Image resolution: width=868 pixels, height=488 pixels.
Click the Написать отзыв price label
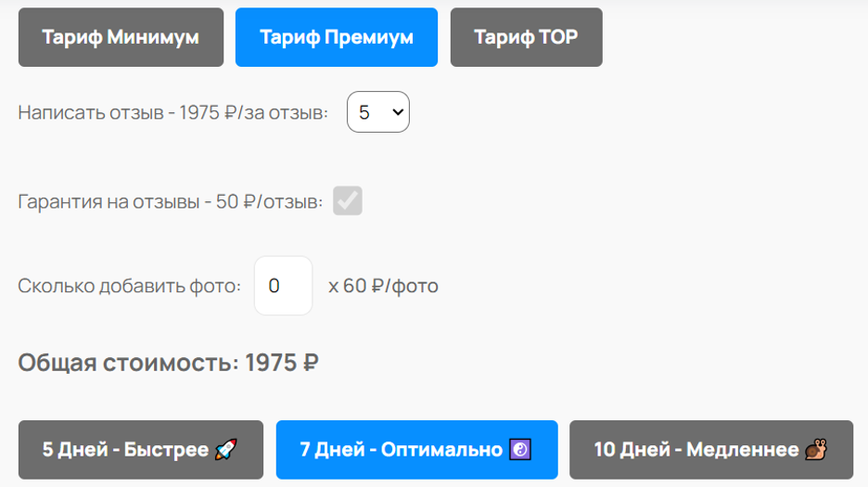click(172, 113)
